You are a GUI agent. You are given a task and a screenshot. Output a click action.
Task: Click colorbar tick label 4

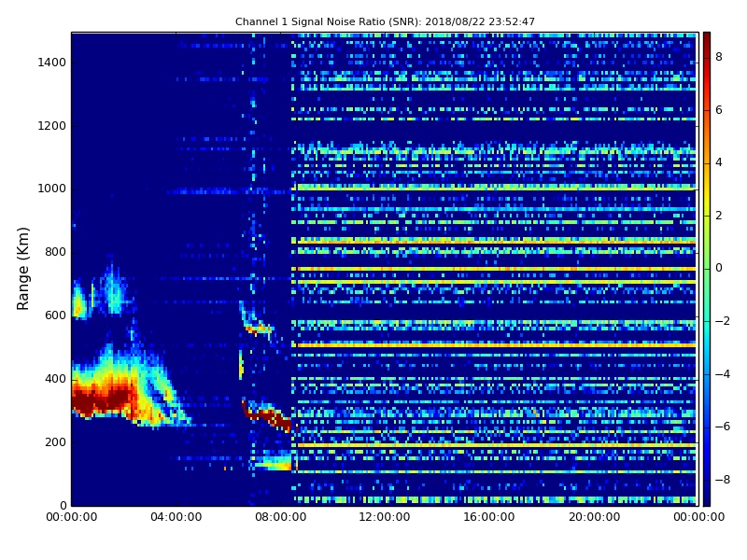tap(719, 162)
